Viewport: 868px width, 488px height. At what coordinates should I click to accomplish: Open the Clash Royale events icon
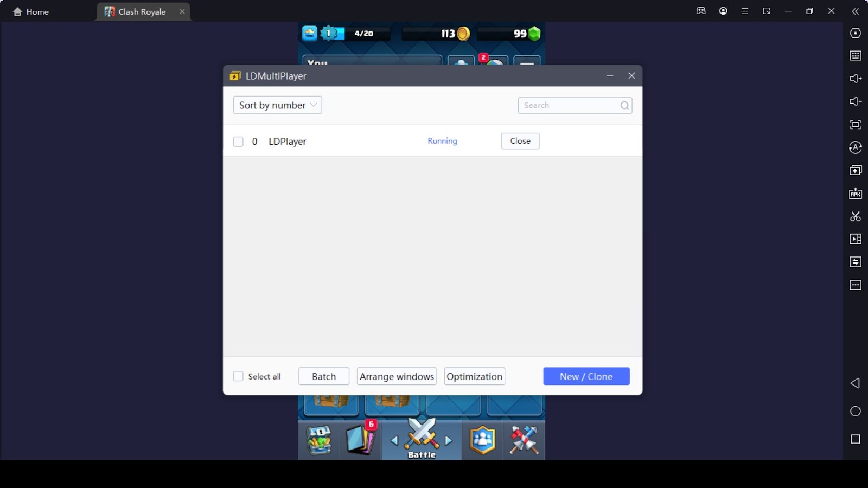[524, 440]
